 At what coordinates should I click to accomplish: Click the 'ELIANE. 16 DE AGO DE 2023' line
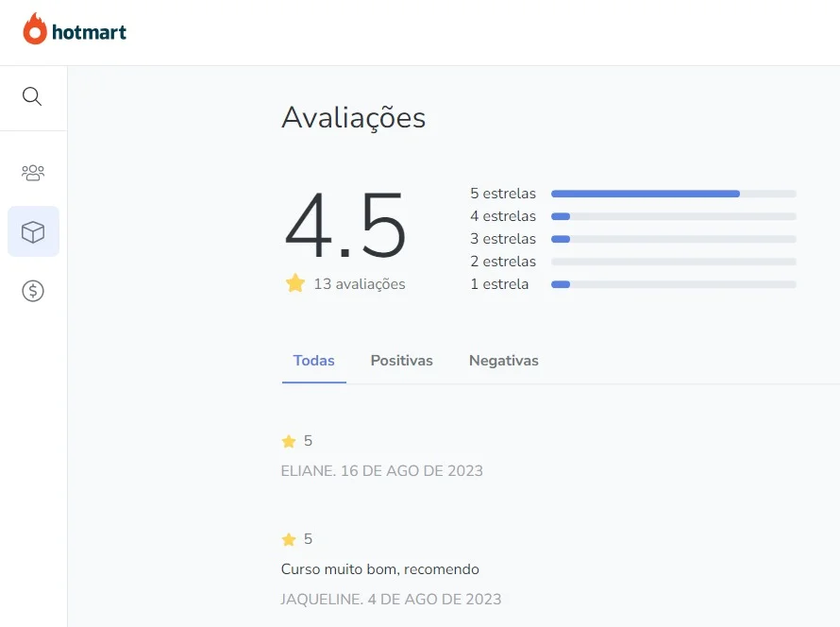click(x=381, y=470)
